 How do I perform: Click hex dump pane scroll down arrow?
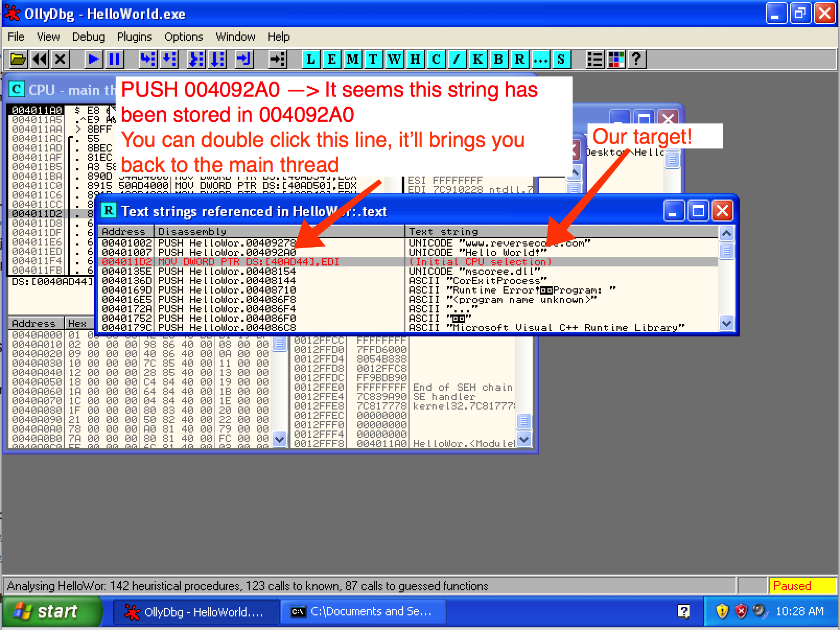click(279, 439)
